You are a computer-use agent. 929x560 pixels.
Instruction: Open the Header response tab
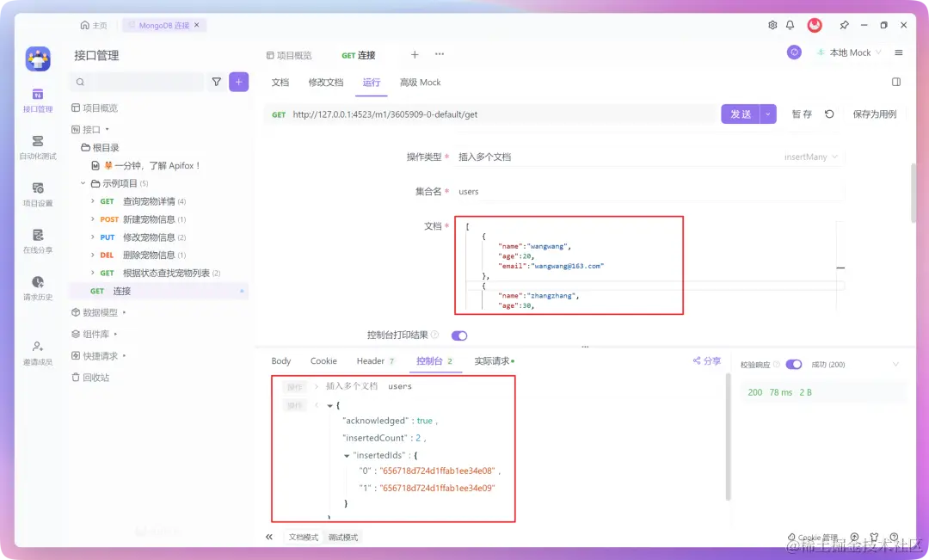click(x=375, y=361)
